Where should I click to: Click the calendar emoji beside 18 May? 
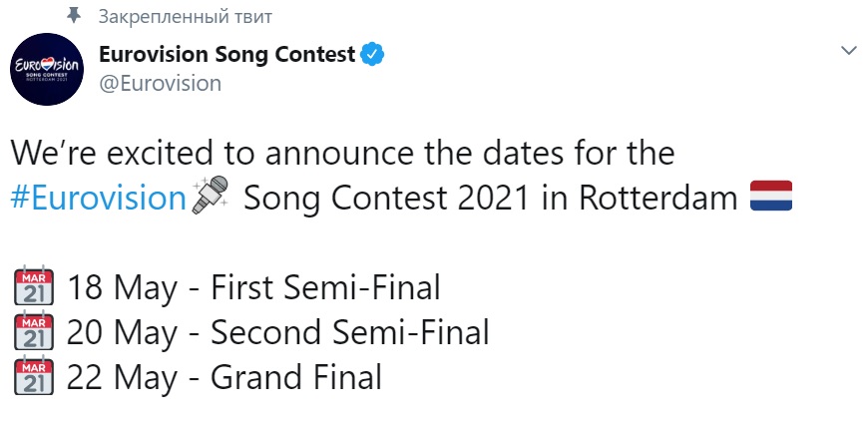(34, 288)
